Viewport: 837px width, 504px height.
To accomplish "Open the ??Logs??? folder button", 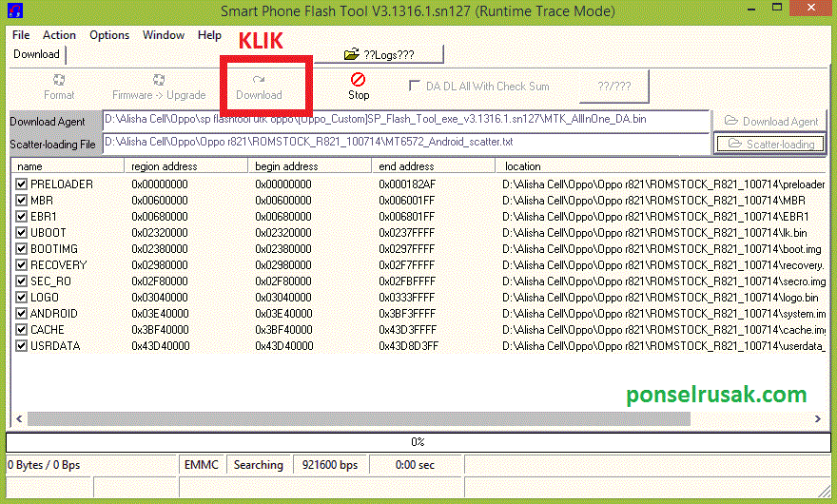I will [379, 54].
